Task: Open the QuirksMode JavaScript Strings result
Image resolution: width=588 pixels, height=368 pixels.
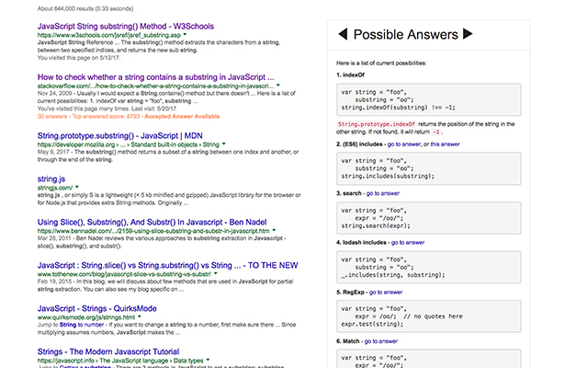Action: (x=97, y=308)
